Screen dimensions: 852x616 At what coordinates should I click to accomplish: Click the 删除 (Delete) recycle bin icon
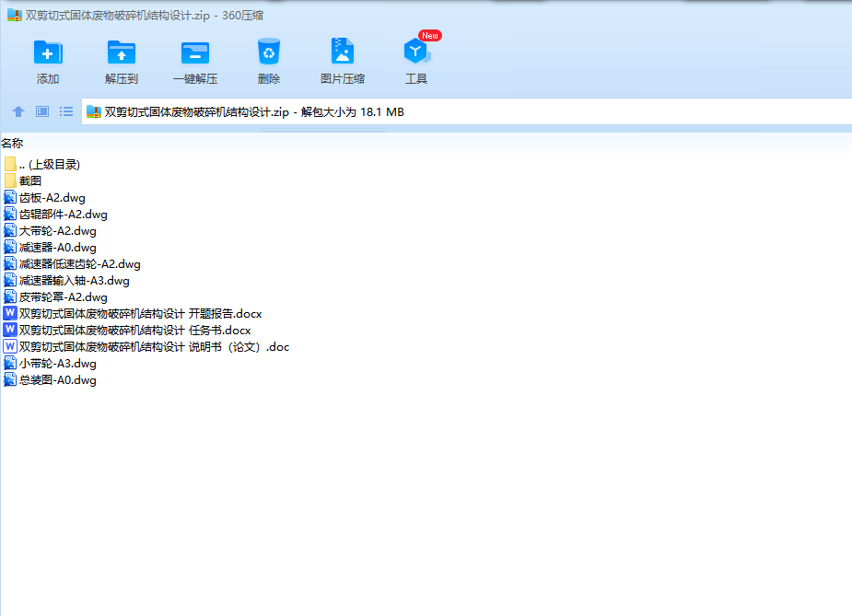(268, 52)
